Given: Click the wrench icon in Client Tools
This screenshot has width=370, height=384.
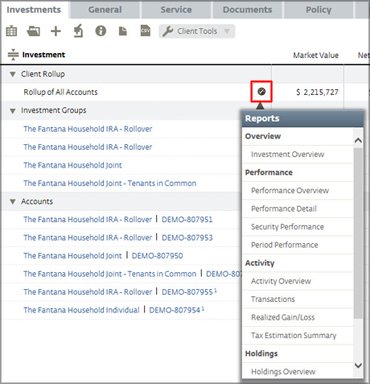Looking at the screenshot, I should tap(168, 31).
